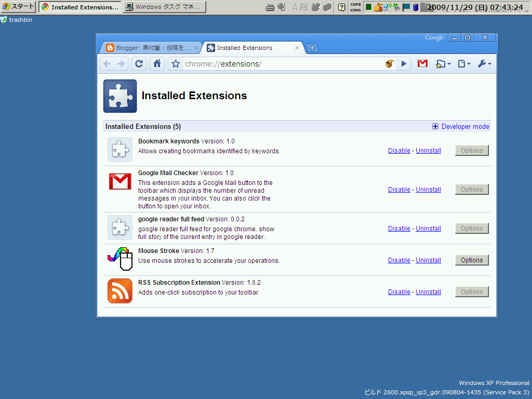This screenshot has width=532, height=399.
Task: Click the Mouse Stroke rainbow mouse icon
Action: tap(120, 259)
